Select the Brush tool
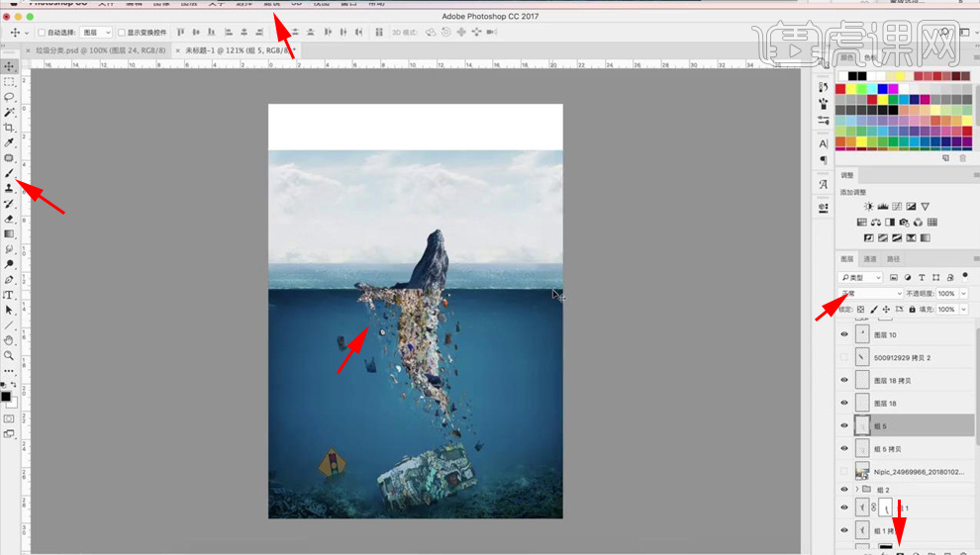The height and width of the screenshot is (555, 980). (x=9, y=173)
